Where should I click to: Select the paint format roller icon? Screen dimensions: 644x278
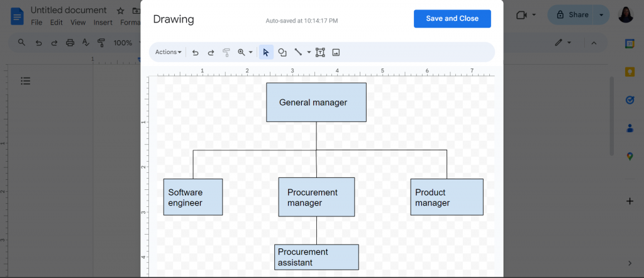(x=226, y=52)
